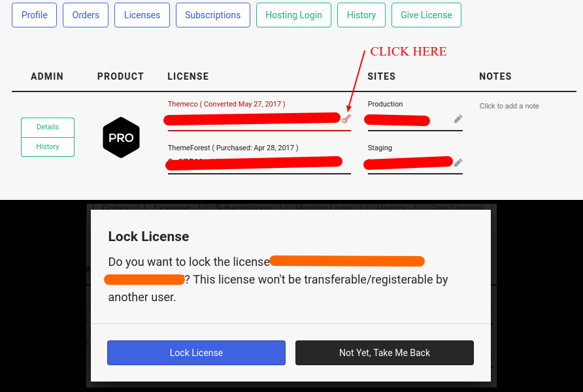Viewport: 583px width, 392px height.
Task: Click the pencil icon for the Staging site
Action: point(458,163)
